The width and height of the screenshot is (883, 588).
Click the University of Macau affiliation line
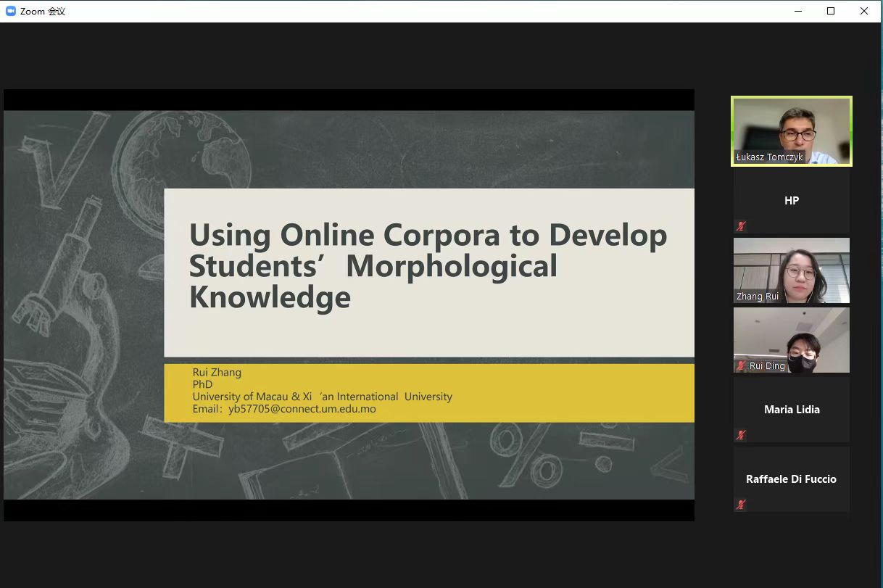pyautogui.click(x=322, y=397)
